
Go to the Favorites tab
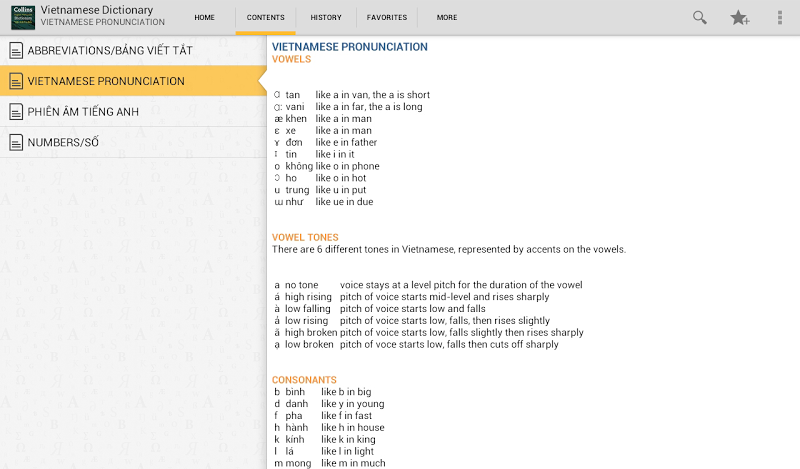(387, 17)
